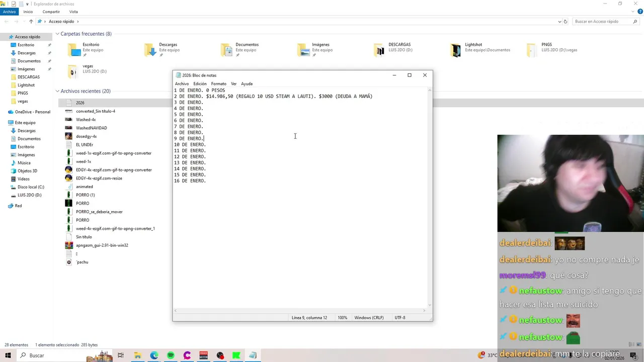Click Notepad text line 16 DE ENERO
644x362 pixels.
190,181
